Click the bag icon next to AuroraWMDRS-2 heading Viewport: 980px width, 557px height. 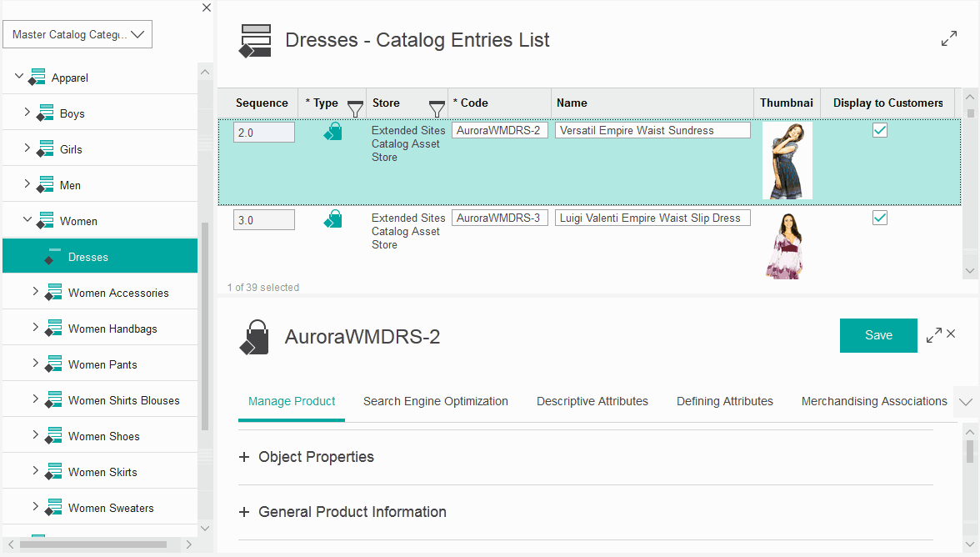point(254,335)
